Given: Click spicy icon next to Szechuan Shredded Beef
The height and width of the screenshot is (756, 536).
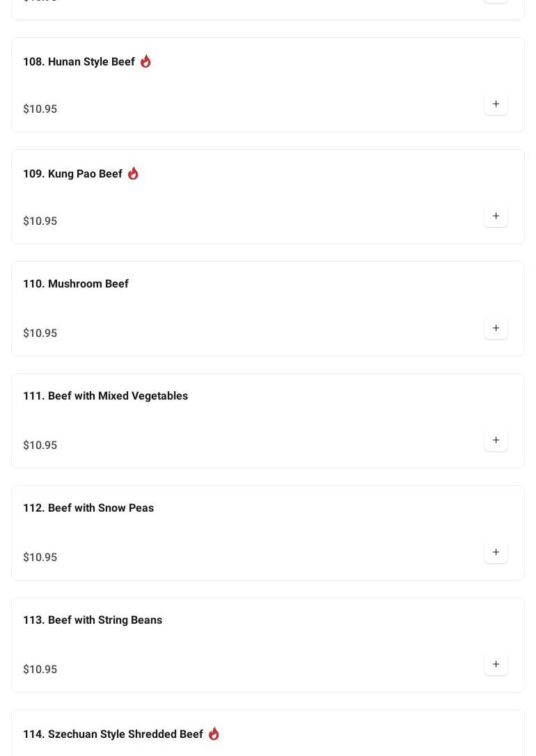Looking at the screenshot, I should [214, 734].
